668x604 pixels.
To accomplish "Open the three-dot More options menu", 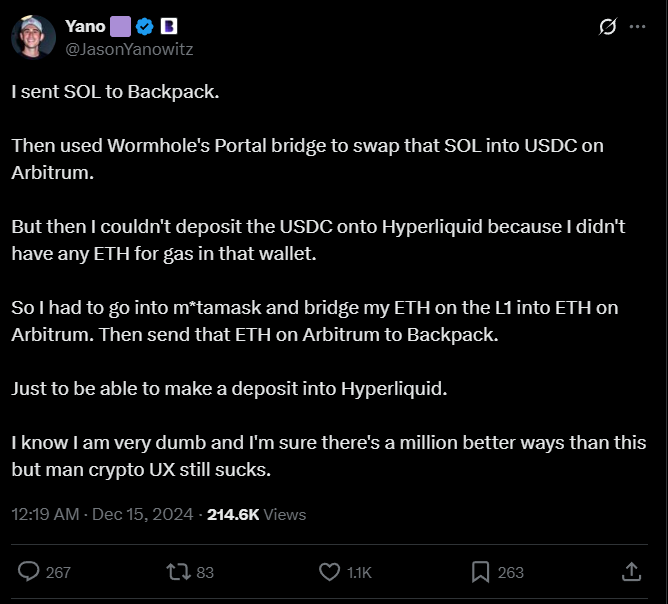I will click(x=637, y=27).
